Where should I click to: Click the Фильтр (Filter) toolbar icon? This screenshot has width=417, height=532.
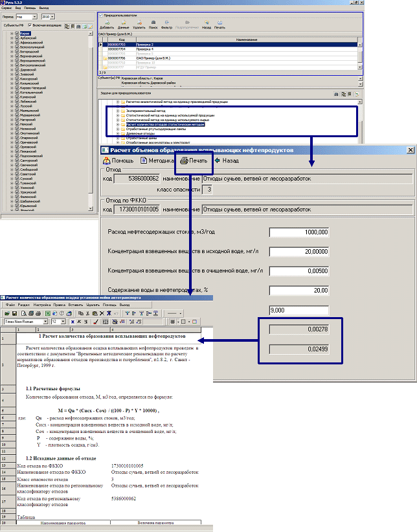click(167, 26)
